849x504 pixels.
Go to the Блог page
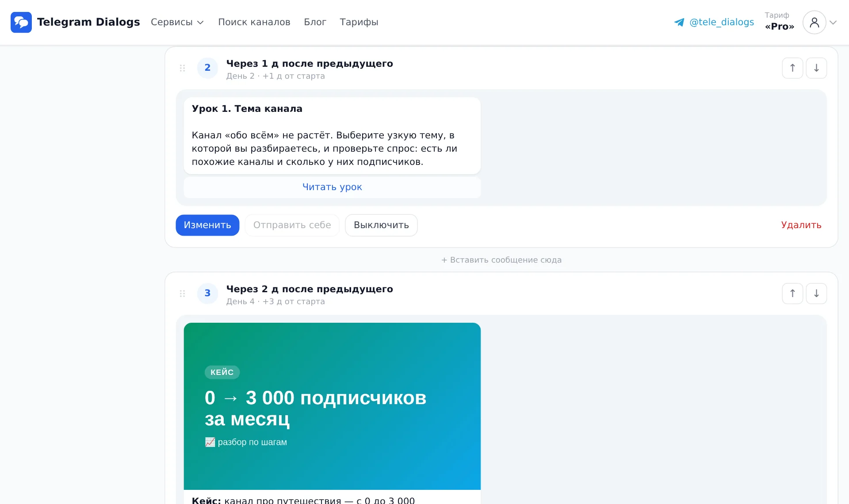[315, 22]
